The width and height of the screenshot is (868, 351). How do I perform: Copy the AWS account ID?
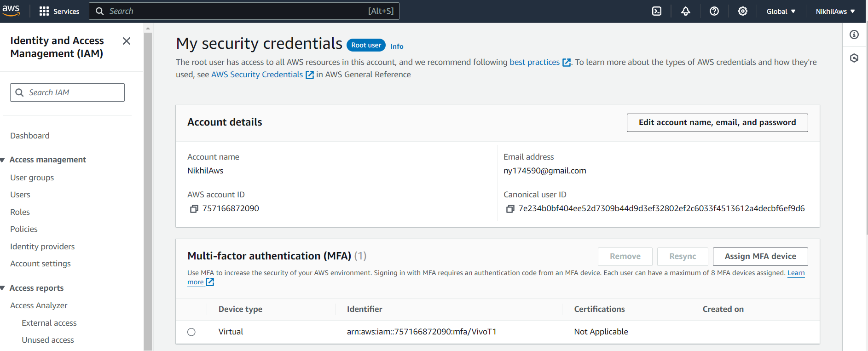pyautogui.click(x=194, y=209)
